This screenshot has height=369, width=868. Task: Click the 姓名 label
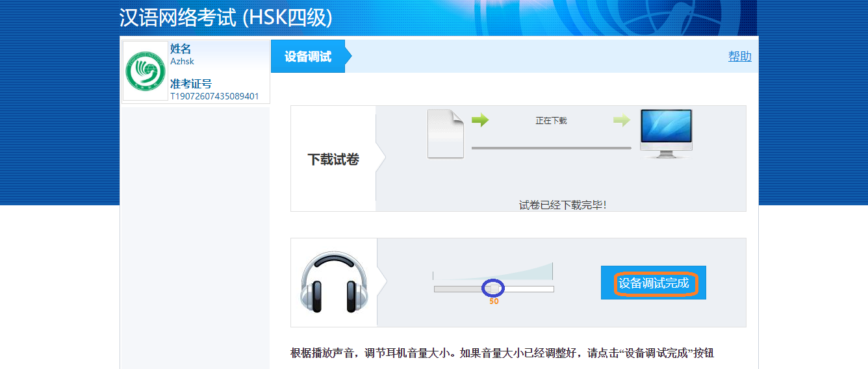coord(181,49)
